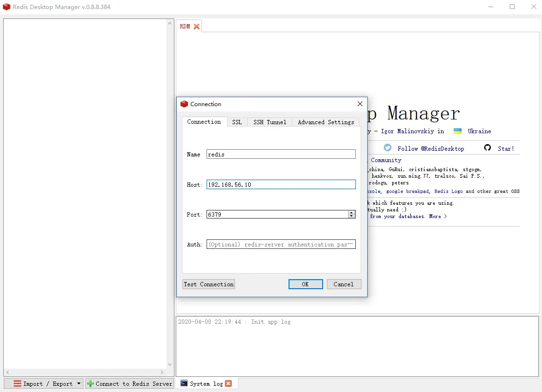Select the RDM tab
Viewport: 542px width, 392px height.
185,26
